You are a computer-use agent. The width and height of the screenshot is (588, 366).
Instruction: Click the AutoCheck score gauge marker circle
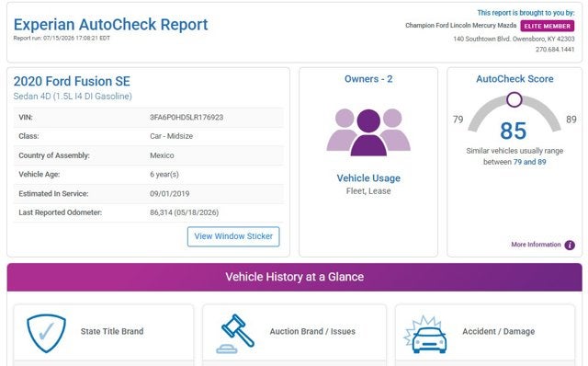(x=514, y=99)
